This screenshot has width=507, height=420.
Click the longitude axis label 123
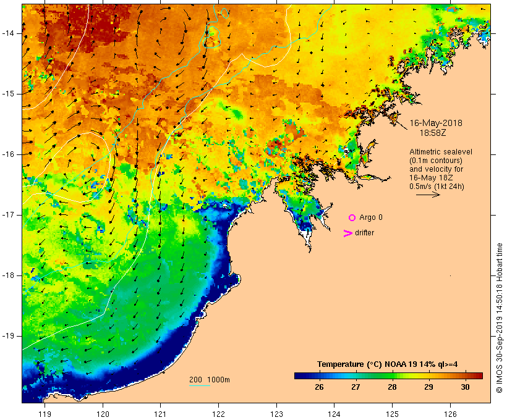pos(276,414)
